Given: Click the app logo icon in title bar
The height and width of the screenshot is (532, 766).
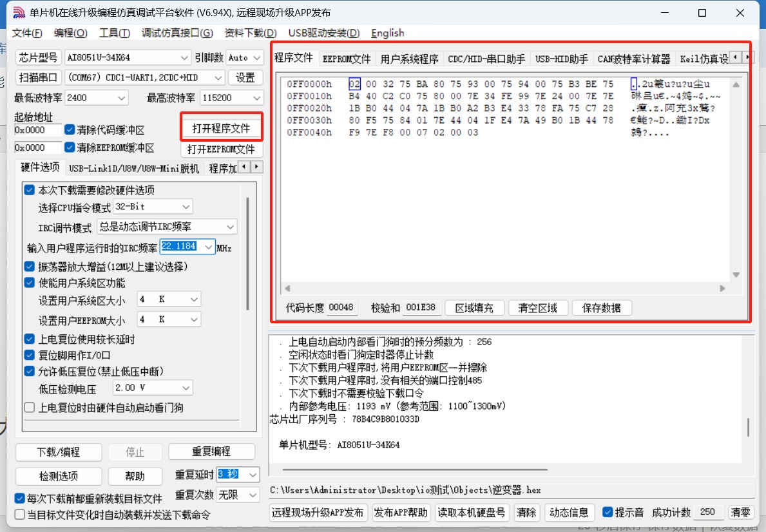Looking at the screenshot, I should click(19, 13).
